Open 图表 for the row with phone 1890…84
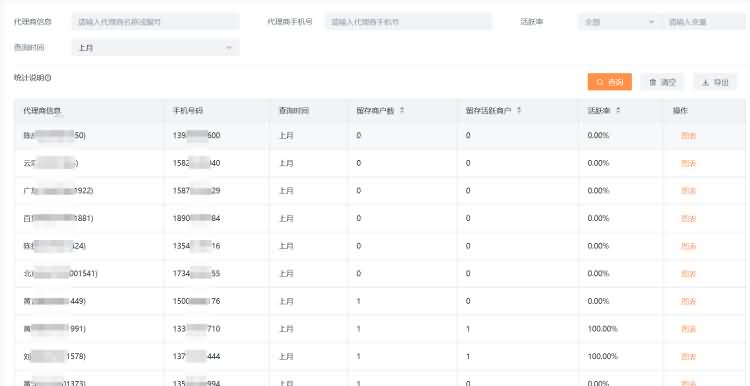Image resolution: width=750 pixels, height=386 pixels. (688, 219)
